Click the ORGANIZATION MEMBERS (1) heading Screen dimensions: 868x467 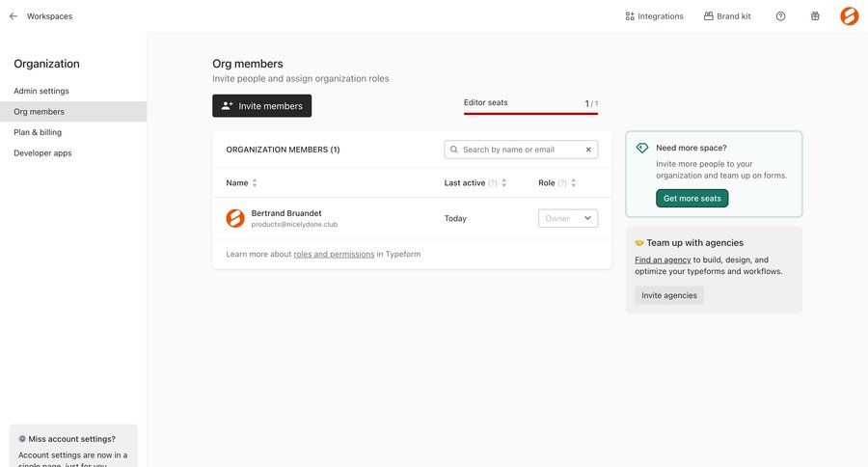(283, 150)
